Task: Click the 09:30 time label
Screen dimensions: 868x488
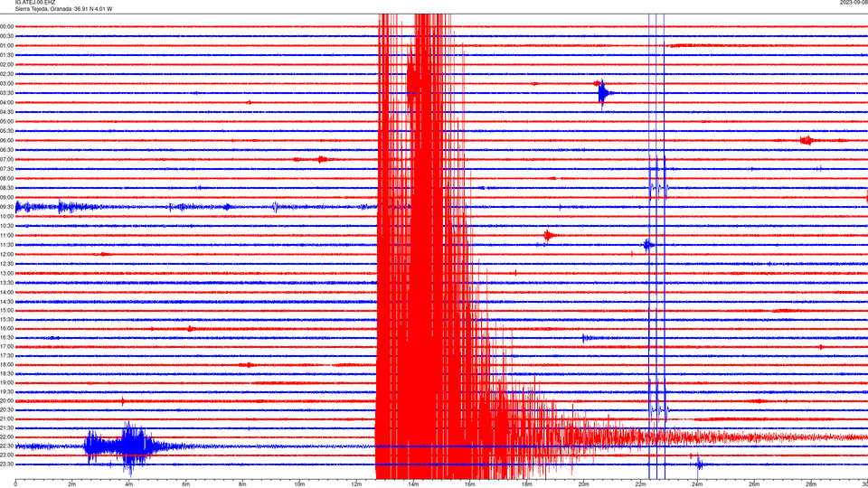Action: pos(6,207)
